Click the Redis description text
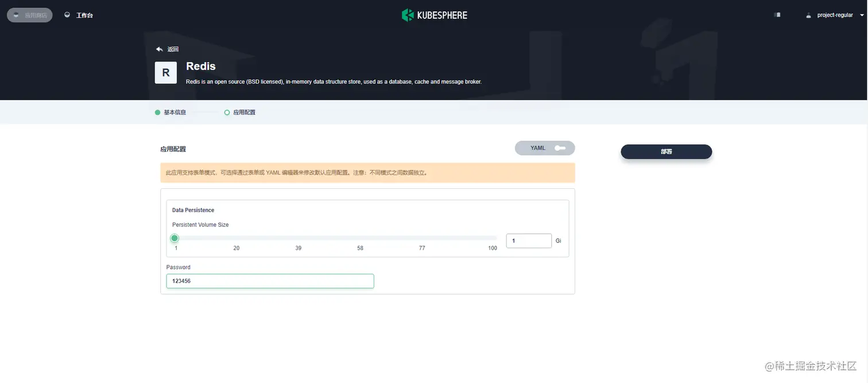Viewport: 868px width, 383px height. (334, 82)
